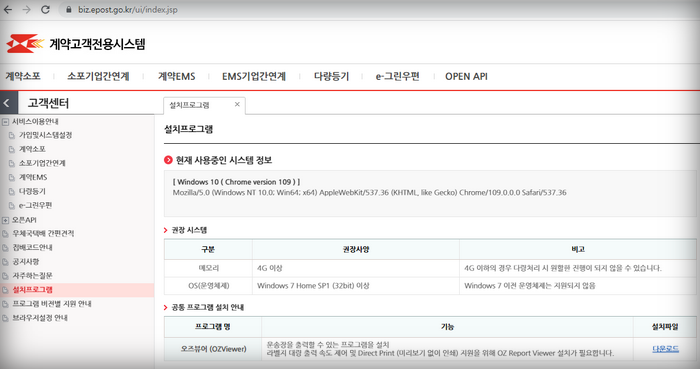Open 소포기업간연계 in the sidebar tree
Image resolution: width=700 pixels, height=369 pixels.
click(42, 163)
